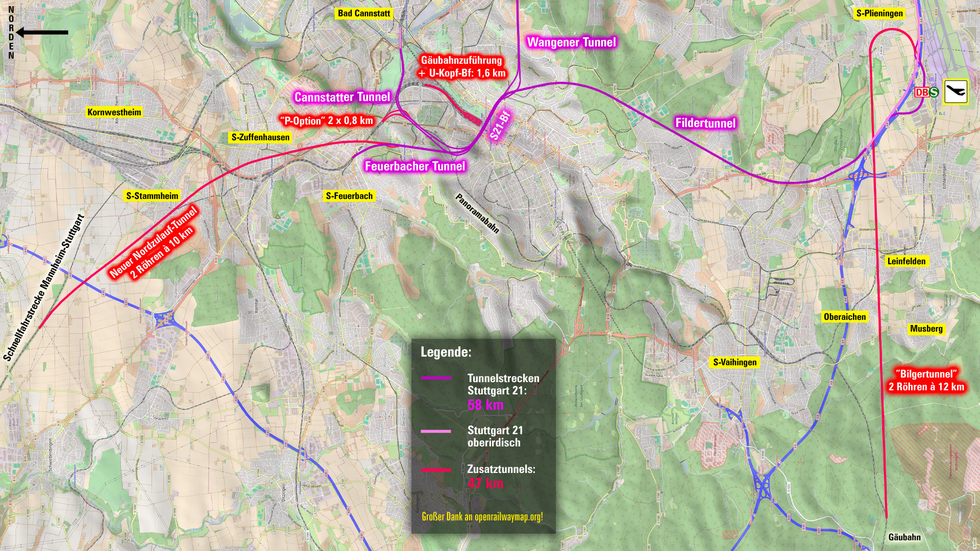Click the Wangener Tunnel label

point(571,42)
